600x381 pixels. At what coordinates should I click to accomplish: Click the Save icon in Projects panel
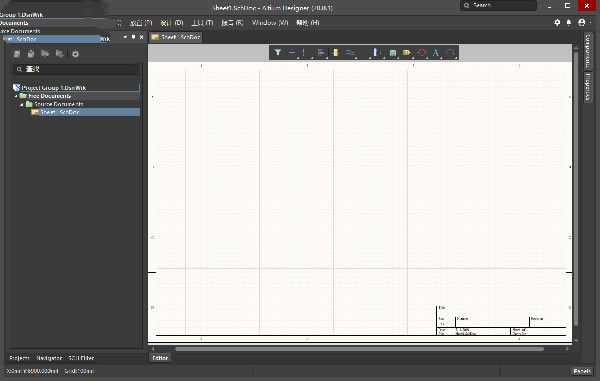click(17, 54)
